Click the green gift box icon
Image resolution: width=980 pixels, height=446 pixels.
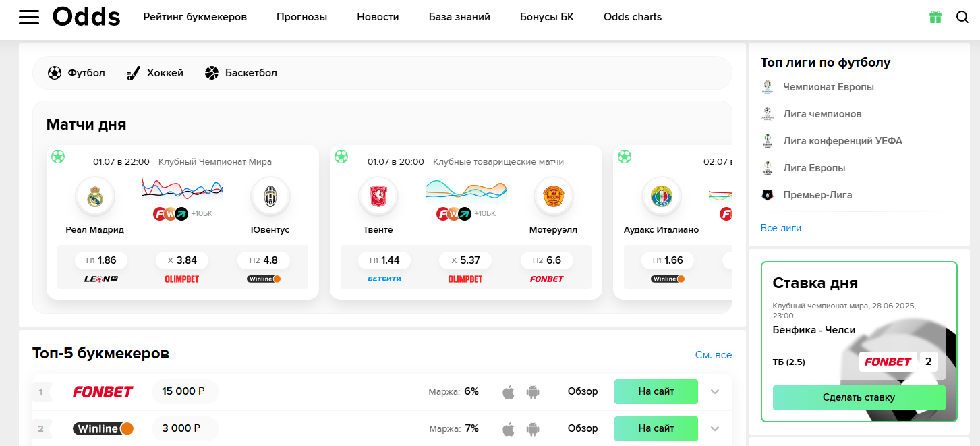[935, 18]
